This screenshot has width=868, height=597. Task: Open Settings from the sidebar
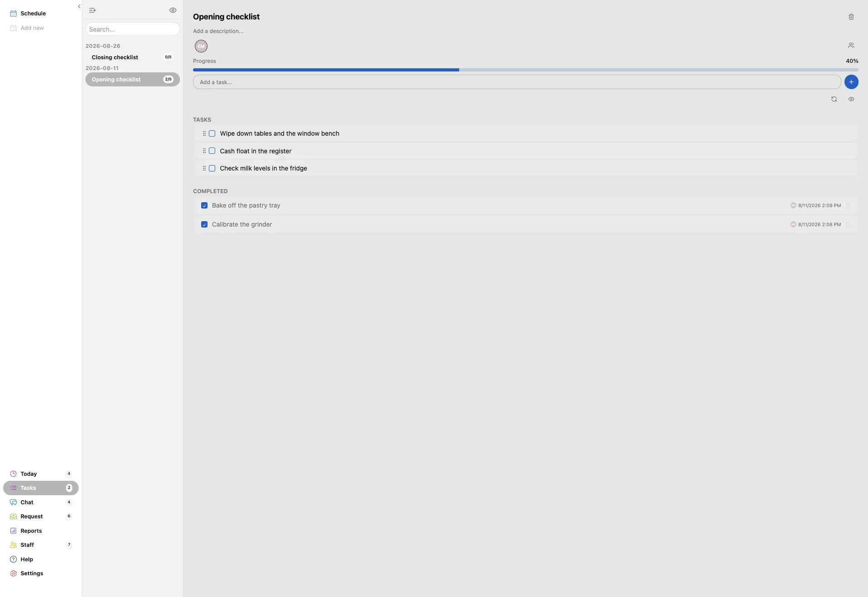click(x=41, y=573)
